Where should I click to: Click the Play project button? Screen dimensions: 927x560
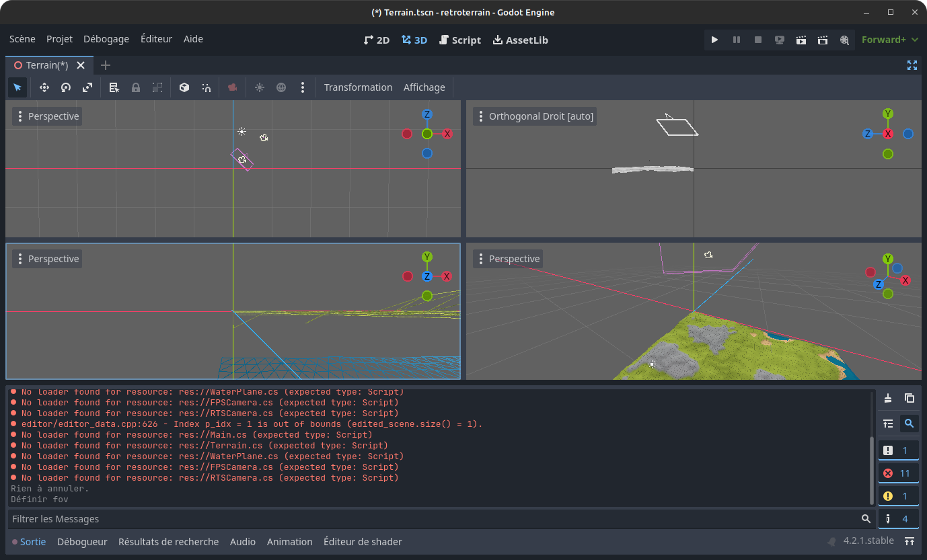click(714, 40)
